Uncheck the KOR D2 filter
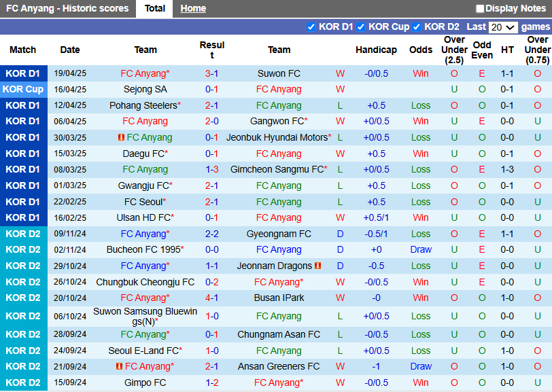This screenshot has height=392, width=552. [x=417, y=26]
